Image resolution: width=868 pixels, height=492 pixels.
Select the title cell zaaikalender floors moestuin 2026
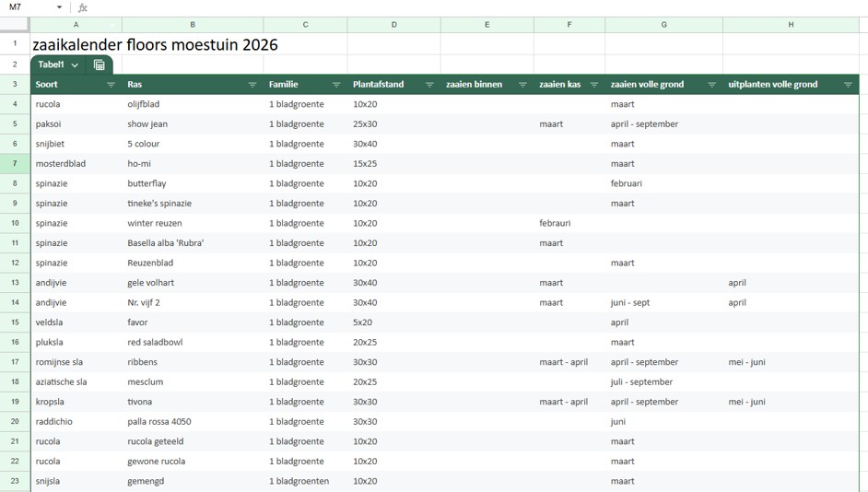[155, 44]
